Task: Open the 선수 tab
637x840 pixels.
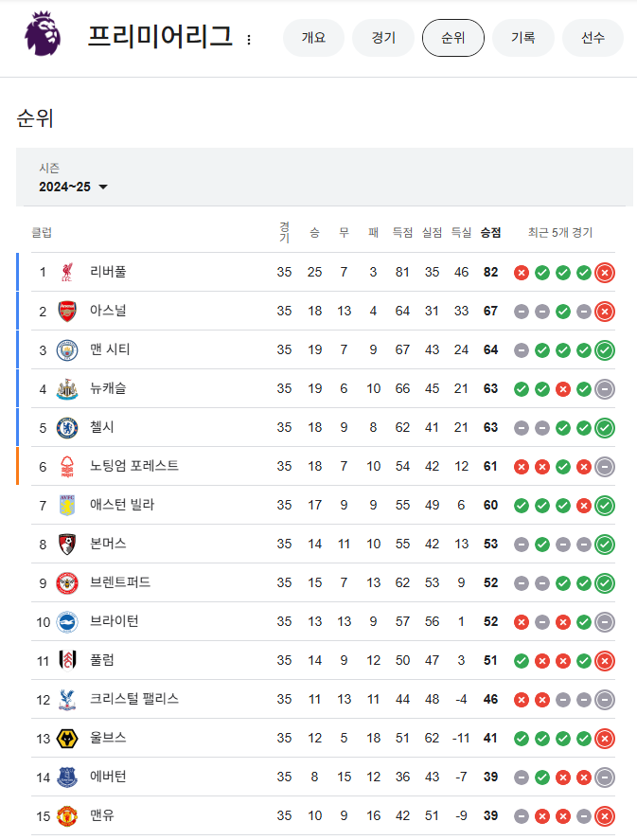Action: pos(593,38)
